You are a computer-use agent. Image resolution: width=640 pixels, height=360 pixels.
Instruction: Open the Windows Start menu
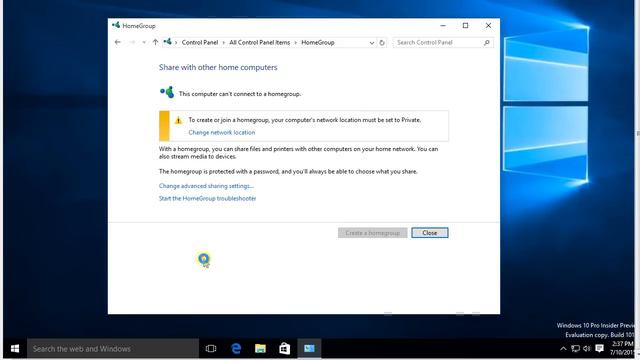coord(15,349)
